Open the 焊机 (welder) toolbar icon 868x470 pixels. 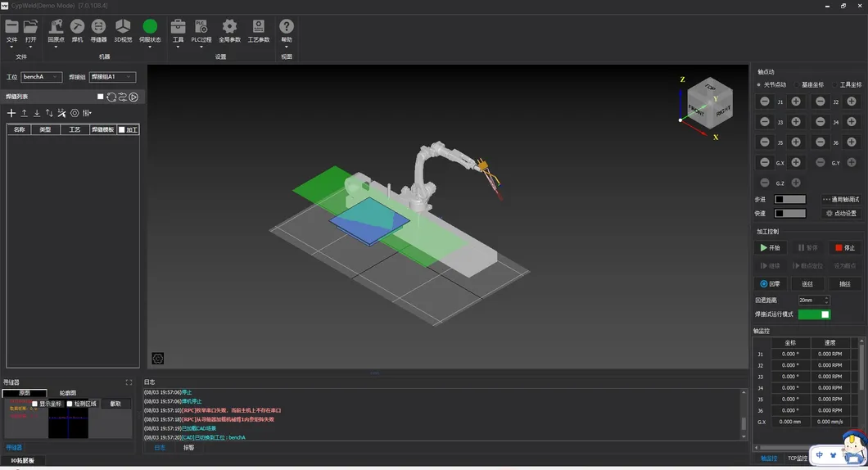(x=77, y=31)
